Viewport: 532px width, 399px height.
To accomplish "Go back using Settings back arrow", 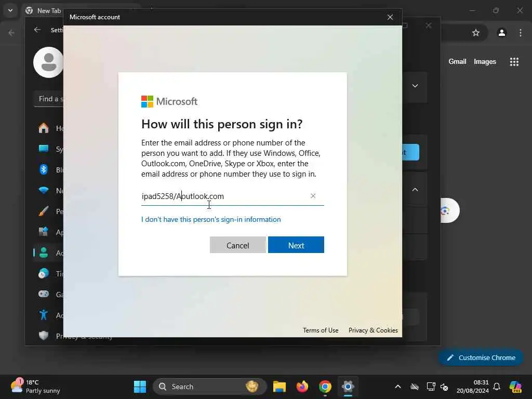I will tap(37, 30).
